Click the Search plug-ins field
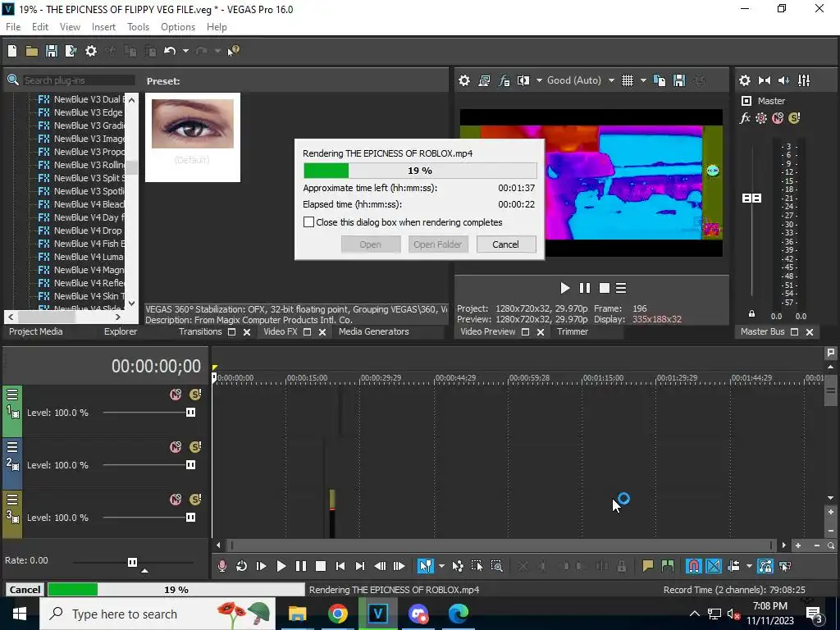Image resolution: width=840 pixels, height=630 pixels. pos(78,80)
